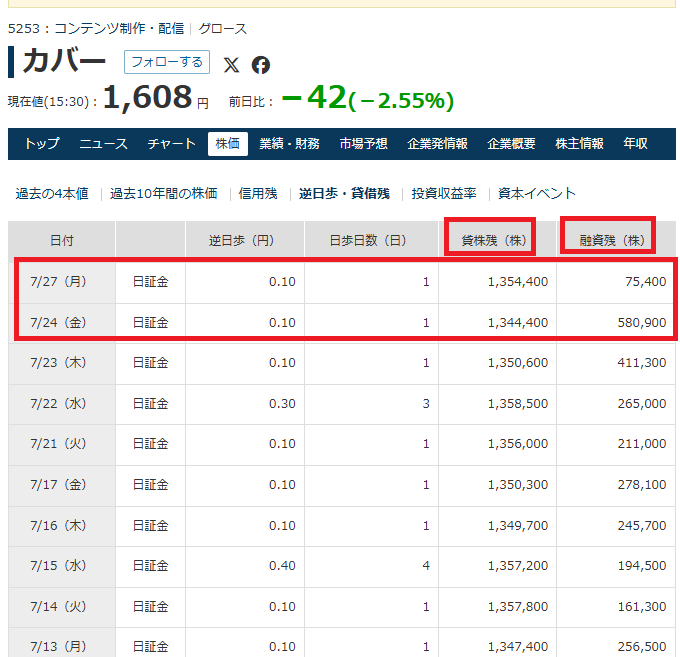Image resolution: width=680 pixels, height=657 pixels.
Task: Click the 278,100 融資残 value
Action: click(642, 484)
